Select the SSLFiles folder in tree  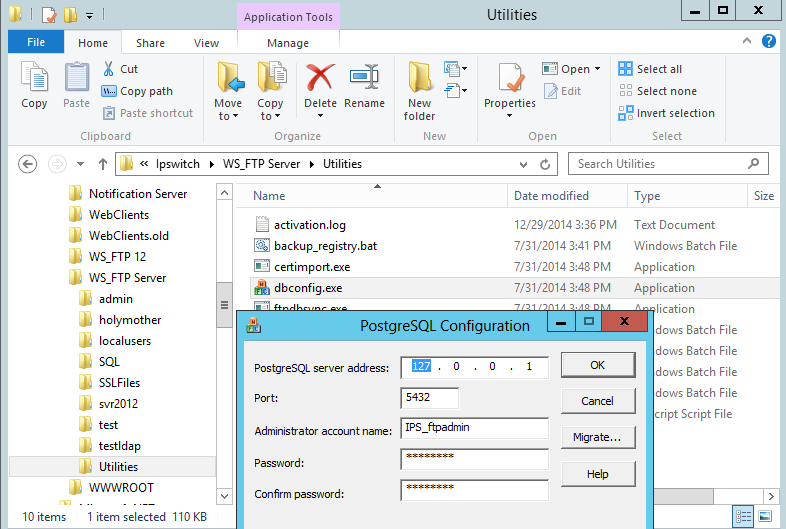pyautogui.click(x=119, y=384)
